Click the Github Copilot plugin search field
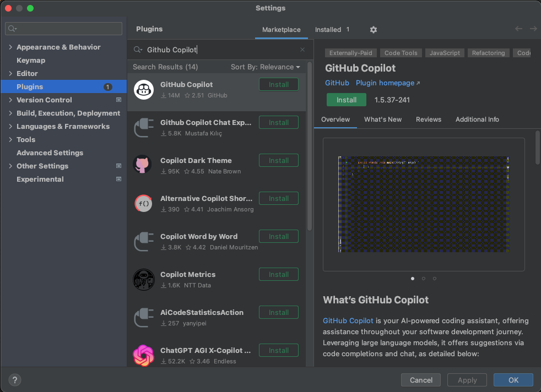Image resolution: width=541 pixels, height=392 pixels. 219,50
